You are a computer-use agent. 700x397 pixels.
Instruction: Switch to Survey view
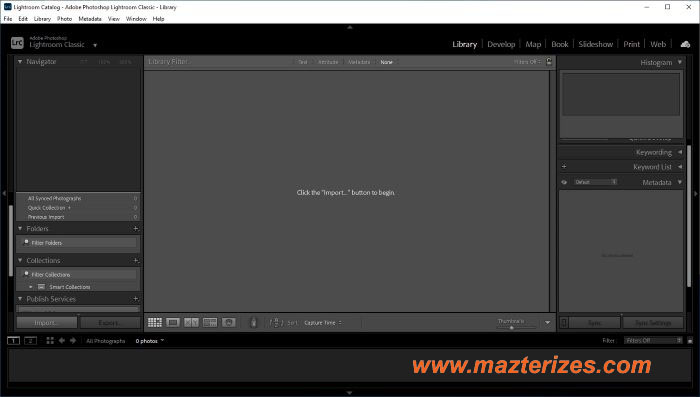tap(210, 322)
